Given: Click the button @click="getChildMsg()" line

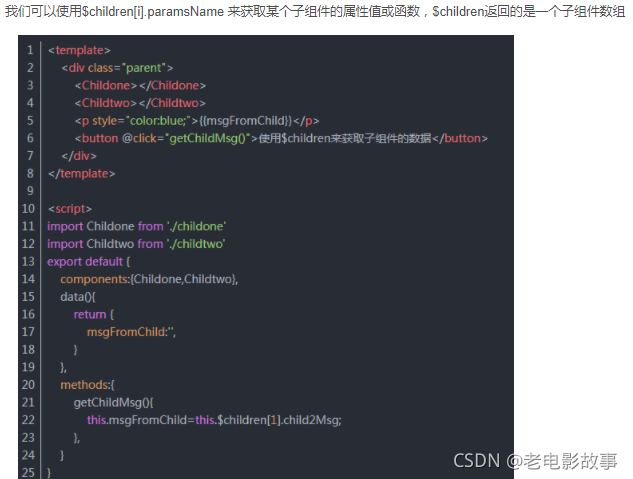Looking at the screenshot, I should tap(281, 138).
